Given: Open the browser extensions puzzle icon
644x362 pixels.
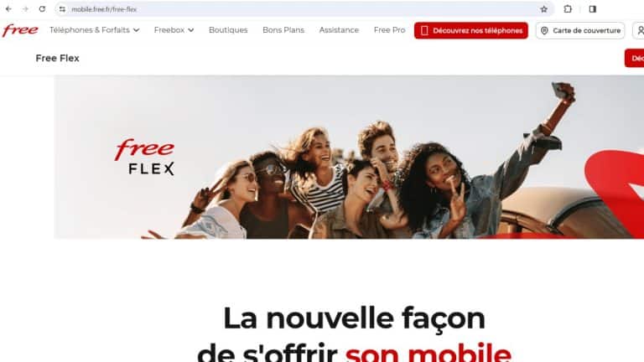Looking at the screenshot, I should 568,9.
